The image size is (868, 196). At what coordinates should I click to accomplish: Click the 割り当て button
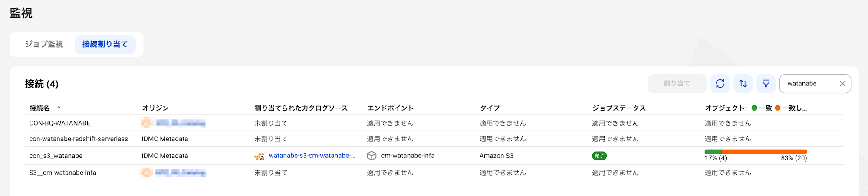(677, 84)
